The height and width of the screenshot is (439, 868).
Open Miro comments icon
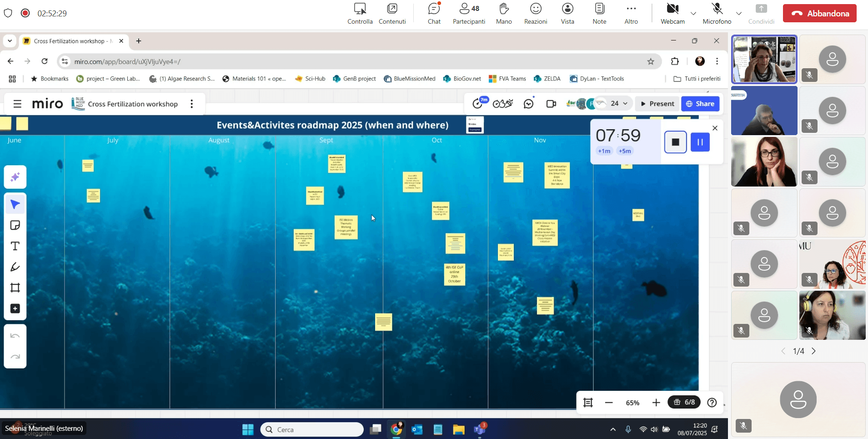(x=528, y=104)
